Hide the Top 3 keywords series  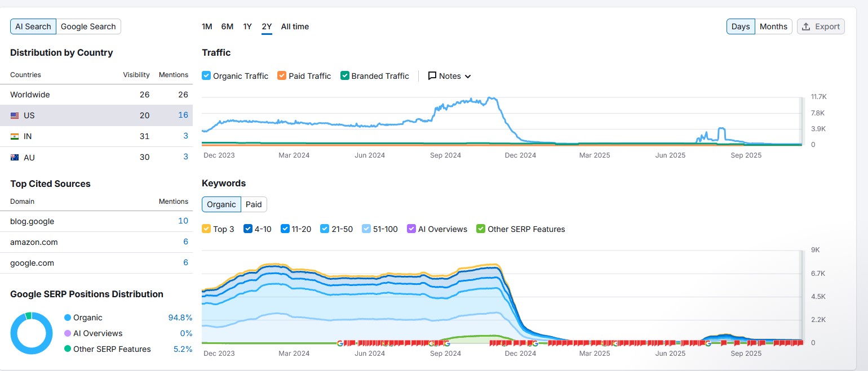[206, 229]
